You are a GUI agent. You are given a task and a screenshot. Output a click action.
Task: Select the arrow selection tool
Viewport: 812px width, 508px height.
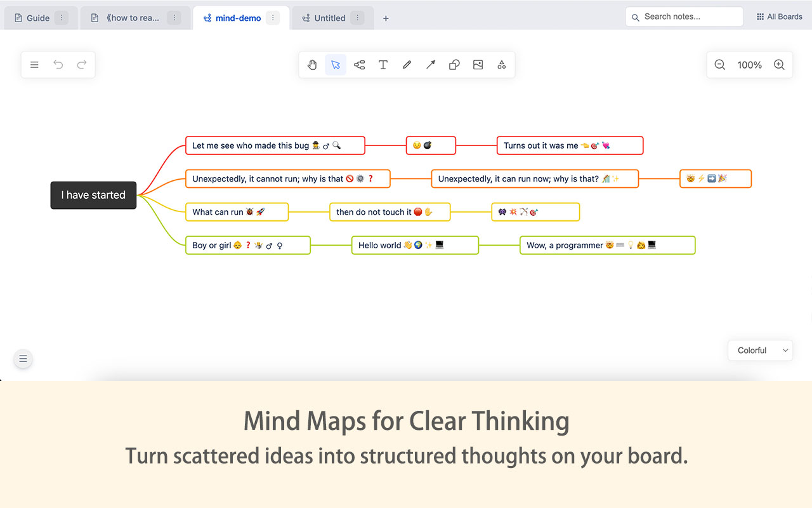[336, 65]
